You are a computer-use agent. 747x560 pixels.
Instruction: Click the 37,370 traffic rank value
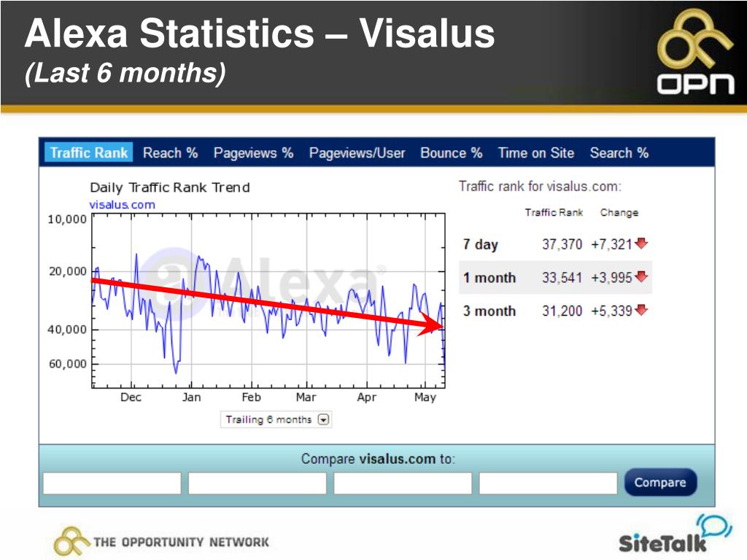tap(562, 244)
